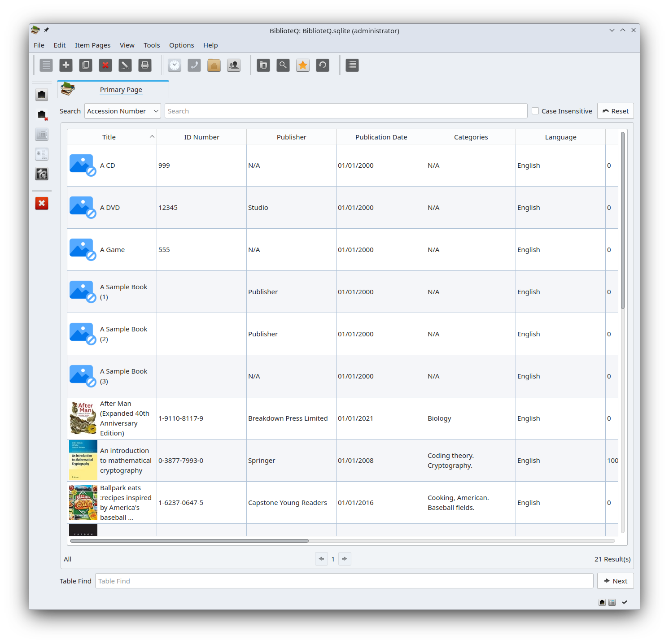Viewport: 669px width, 644px height.
Task: Open the File menu
Action: (x=39, y=45)
